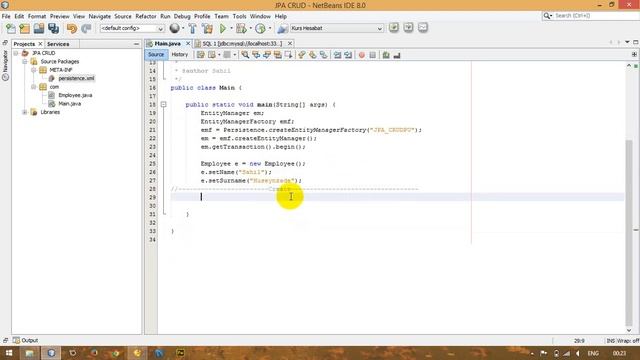Open dropdown arrow beside Profile Project icon

click(269, 28)
